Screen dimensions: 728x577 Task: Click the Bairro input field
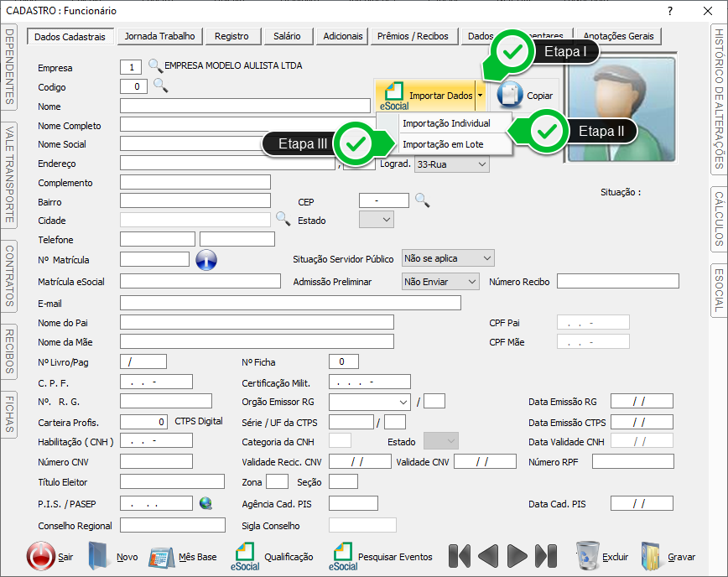(195, 200)
